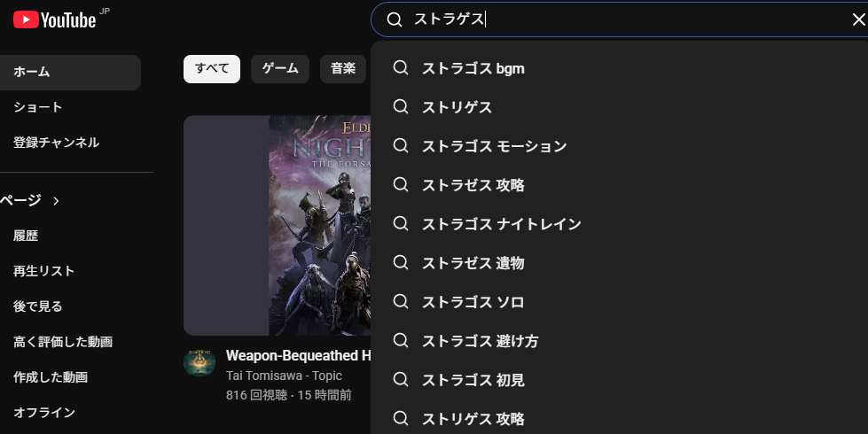Click the YouTube logo
This screenshot has width=868, height=434.
(x=55, y=19)
